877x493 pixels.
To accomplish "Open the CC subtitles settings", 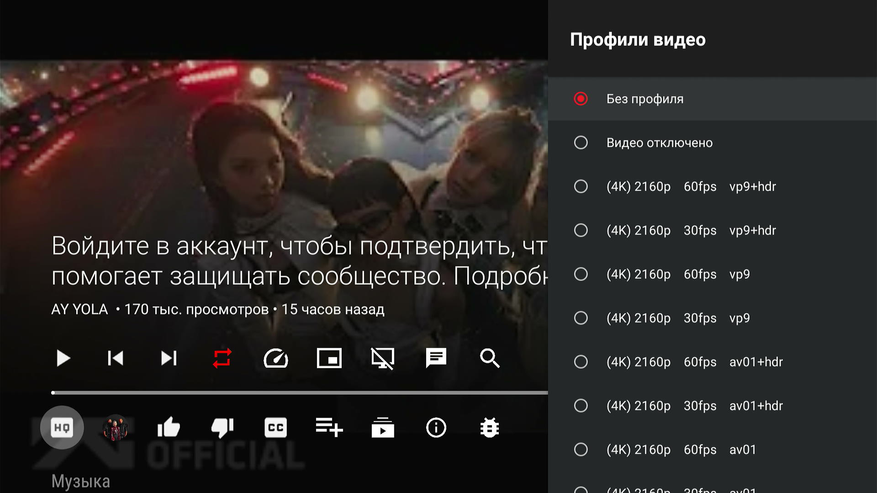I will [276, 428].
